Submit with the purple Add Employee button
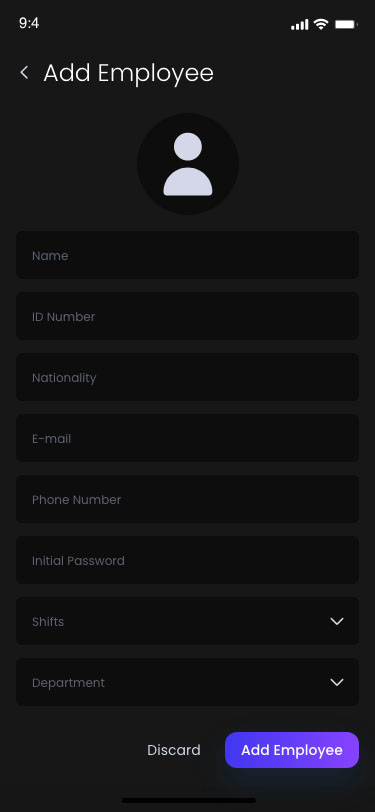 click(x=292, y=750)
